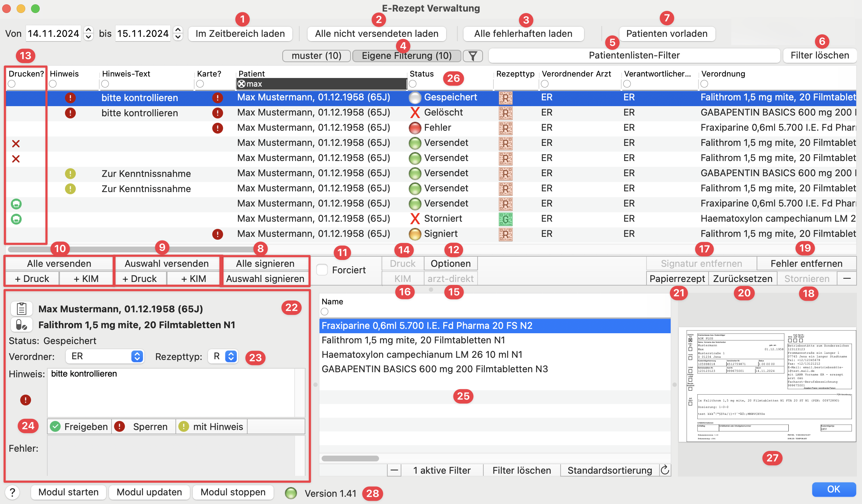Click the 'Patienten vorladen' button
The width and height of the screenshot is (862, 504).
point(667,34)
